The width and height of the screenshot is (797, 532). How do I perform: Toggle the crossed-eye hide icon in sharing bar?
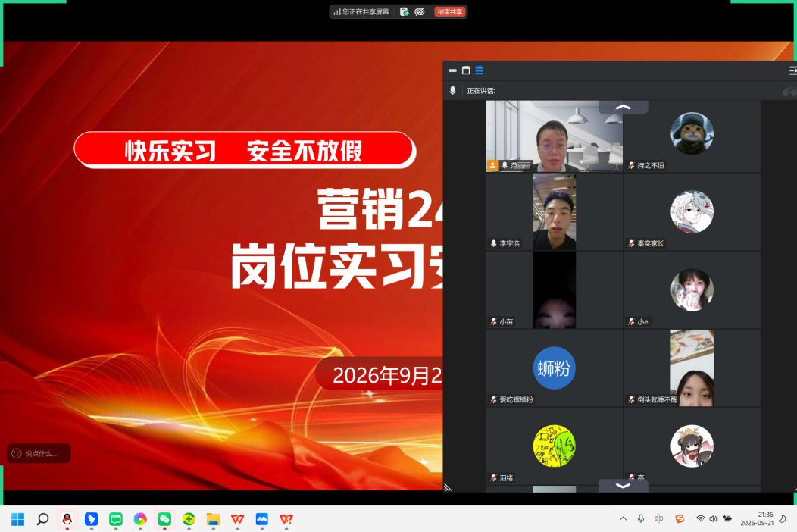tap(420, 11)
